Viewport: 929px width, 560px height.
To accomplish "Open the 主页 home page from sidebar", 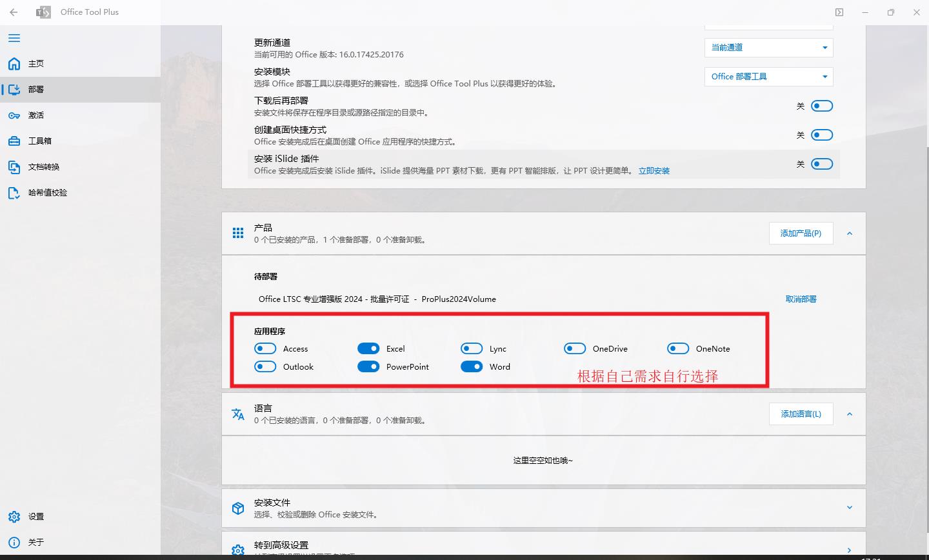I will tap(35, 63).
